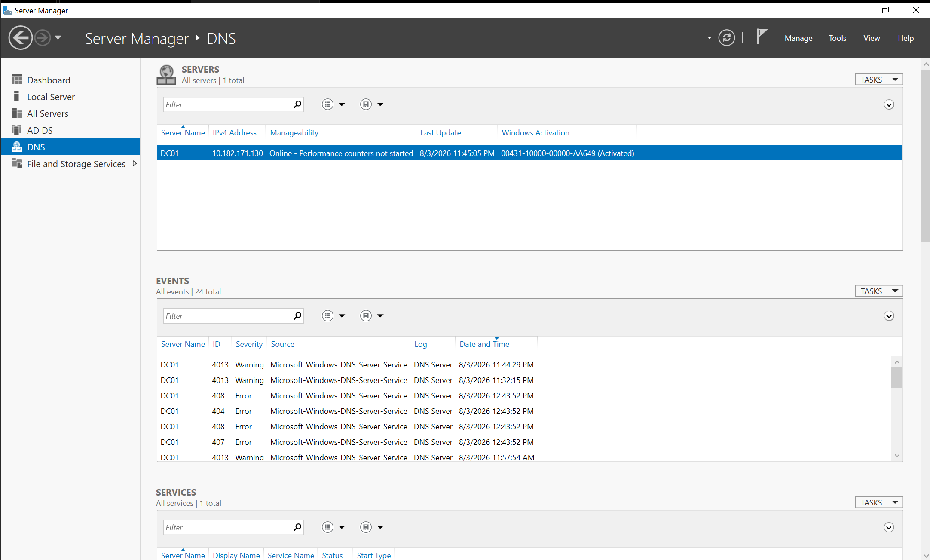This screenshot has width=930, height=560.
Task: Click the DNS icon in the sidebar
Action: (17, 147)
